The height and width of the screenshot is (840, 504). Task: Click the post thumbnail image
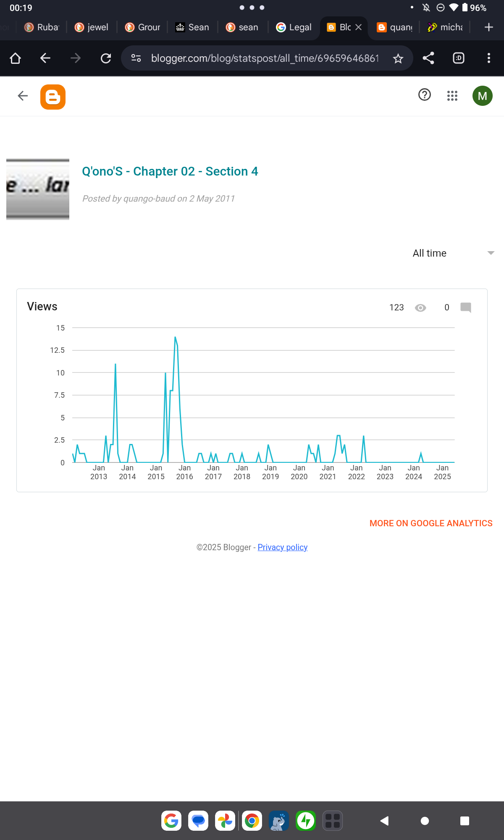click(38, 189)
